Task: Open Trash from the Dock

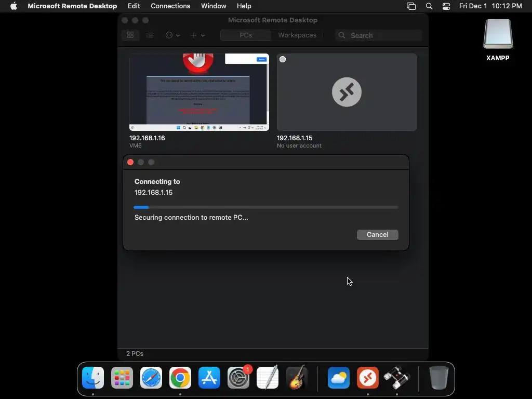Action: [x=438, y=378]
